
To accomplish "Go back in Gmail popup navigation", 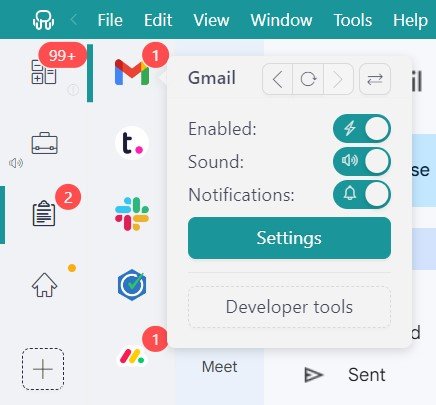I will coord(277,79).
